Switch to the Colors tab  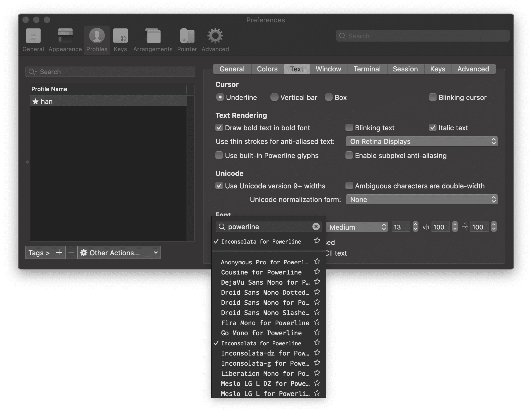[267, 69]
